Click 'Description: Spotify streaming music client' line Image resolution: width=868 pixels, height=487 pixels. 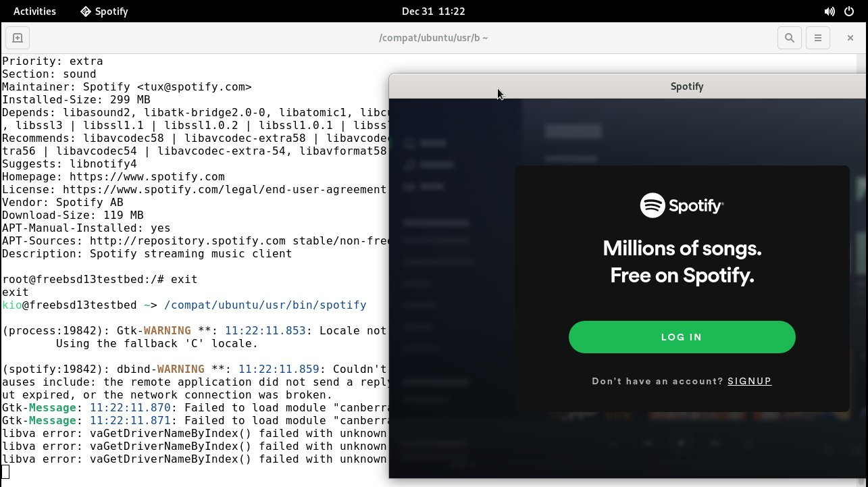pos(147,254)
